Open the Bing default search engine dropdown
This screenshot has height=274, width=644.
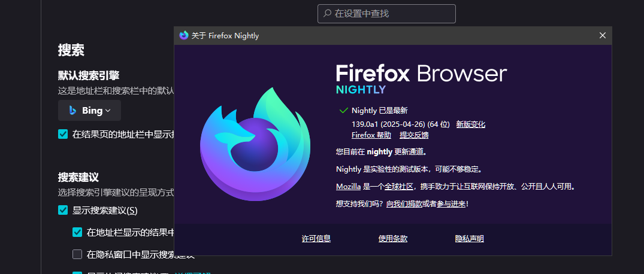point(89,110)
